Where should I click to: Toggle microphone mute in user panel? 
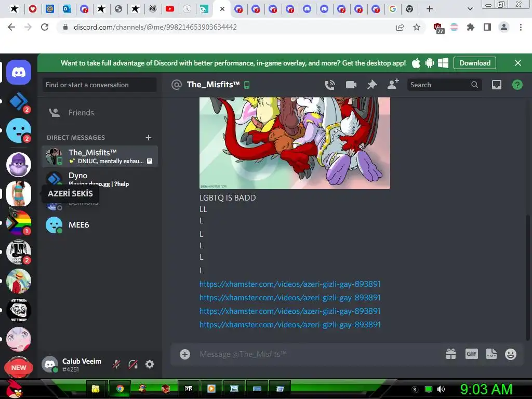coord(116,364)
